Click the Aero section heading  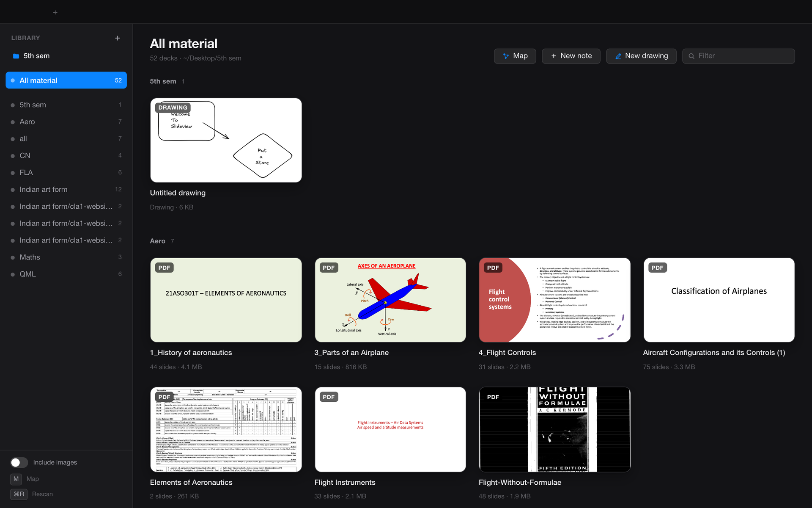pos(157,241)
